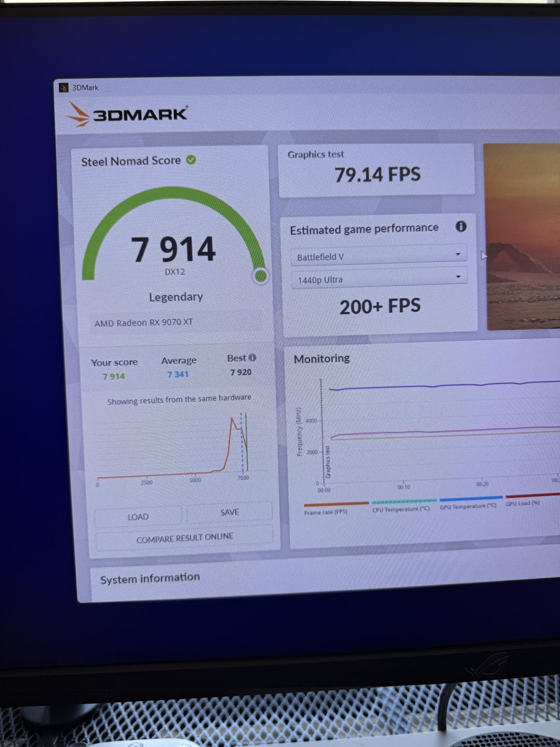The image size is (560, 747).
Task: Click the Steel Nomad scene thumbnail image
Action: tap(522, 237)
